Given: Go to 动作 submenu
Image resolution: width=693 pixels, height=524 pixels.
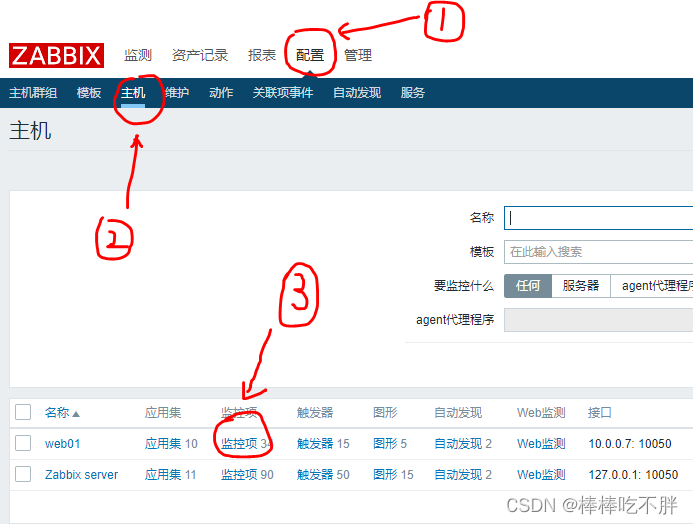Looking at the screenshot, I should [221, 93].
